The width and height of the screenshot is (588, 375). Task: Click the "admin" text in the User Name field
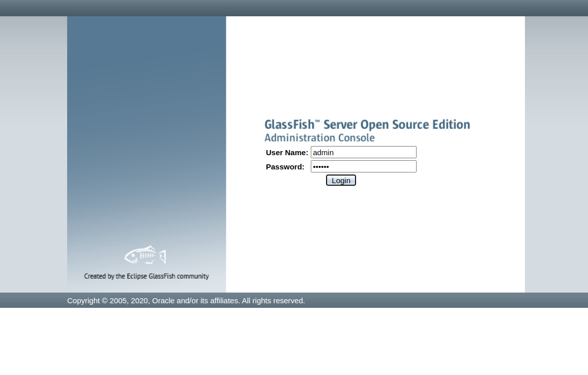pyautogui.click(x=324, y=153)
